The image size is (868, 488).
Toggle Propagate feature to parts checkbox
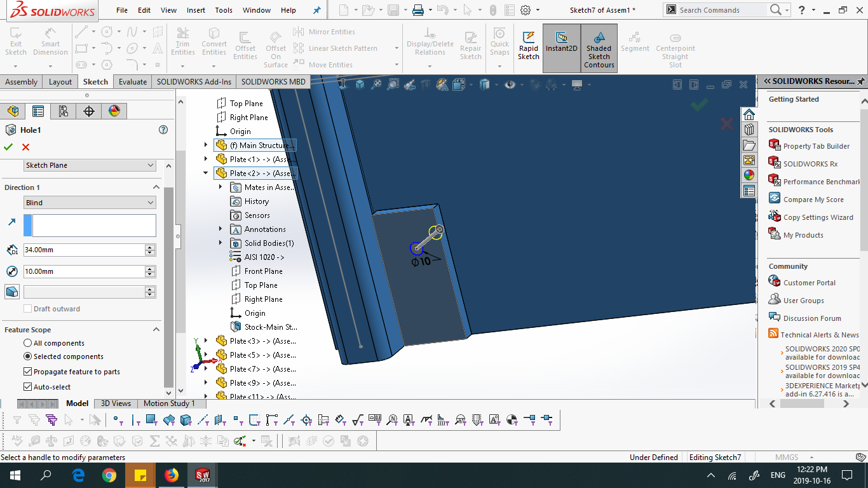tap(27, 372)
